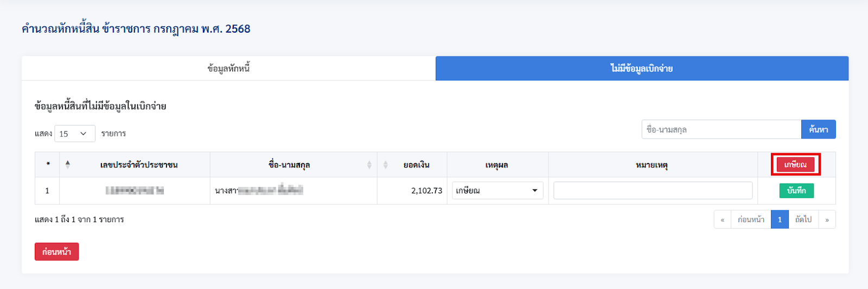Focus the ชื่อ-นามสกุล search field
The image size is (868, 289).
tap(722, 129)
